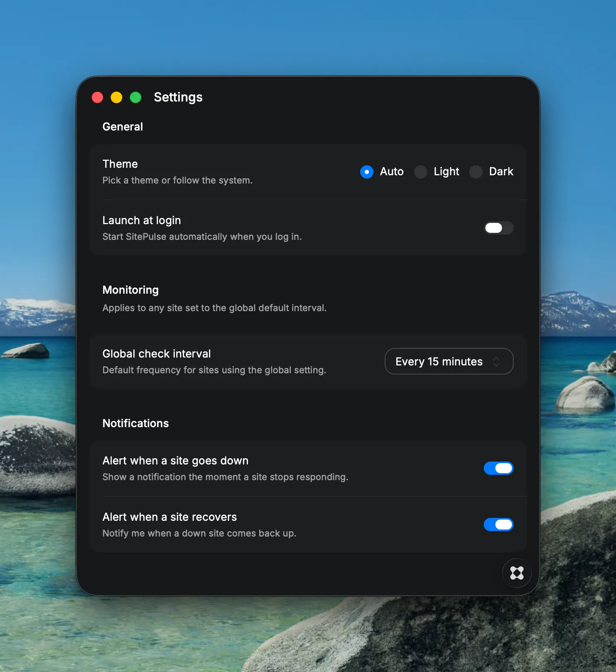Click the Settings window title
The width and height of the screenshot is (616, 672).
coord(178,97)
